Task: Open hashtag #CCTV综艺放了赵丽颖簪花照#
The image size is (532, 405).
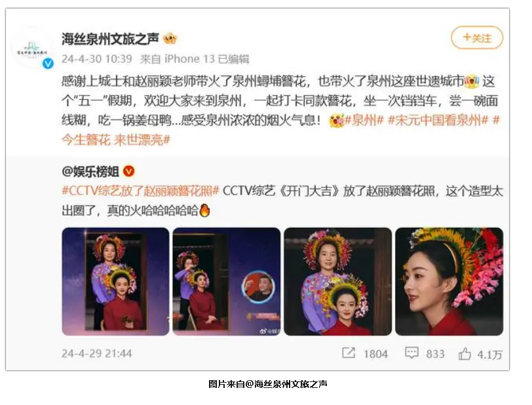Action: click(140, 191)
